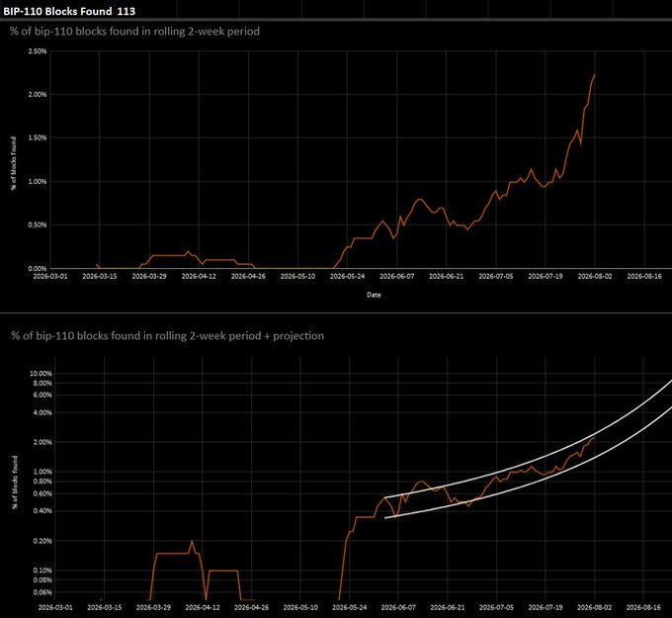
Task: Click '2026-05-24' date under the top chart
Action: [347, 276]
